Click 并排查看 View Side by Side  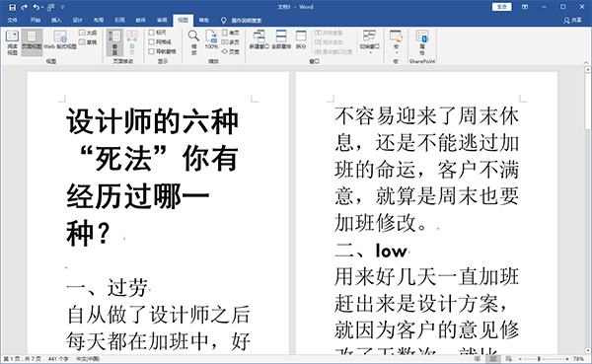(329, 33)
